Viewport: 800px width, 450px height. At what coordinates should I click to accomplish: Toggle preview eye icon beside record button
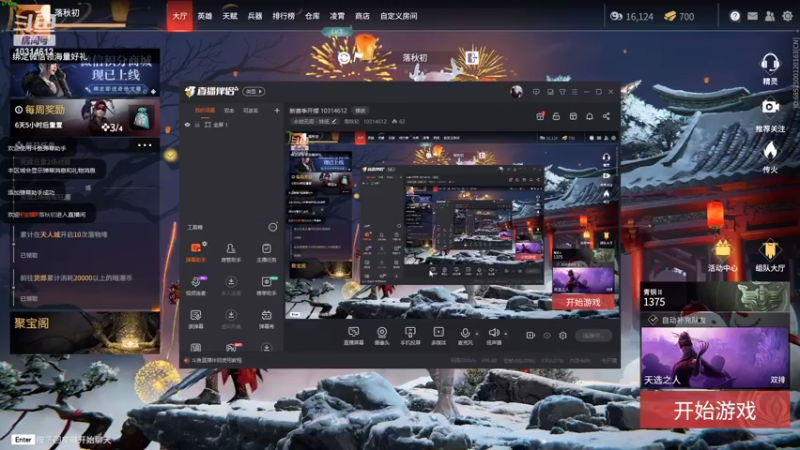coord(547,335)
